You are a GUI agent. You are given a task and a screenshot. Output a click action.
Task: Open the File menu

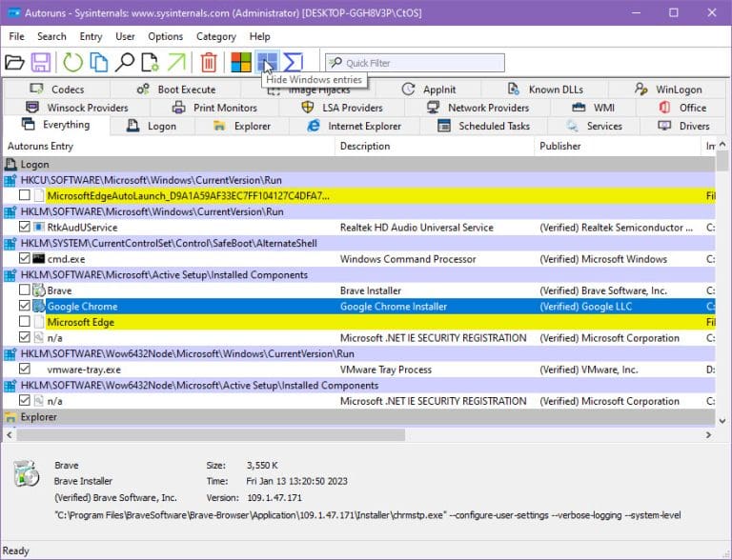[x=16, y=36]
